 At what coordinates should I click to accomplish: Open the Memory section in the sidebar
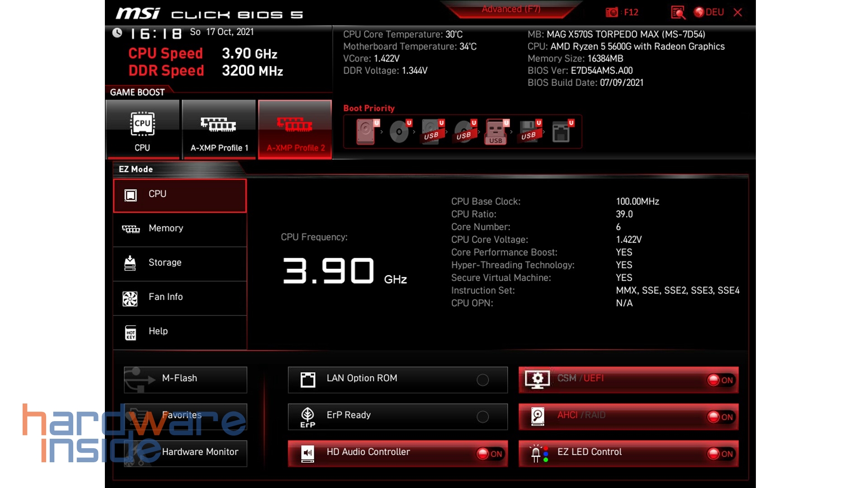165,228
